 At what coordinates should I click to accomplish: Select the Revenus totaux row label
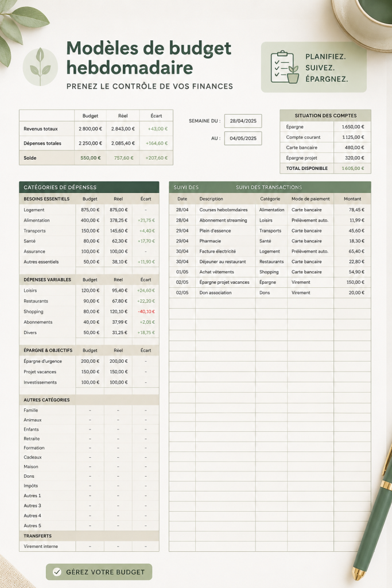[x=41, y=129]
